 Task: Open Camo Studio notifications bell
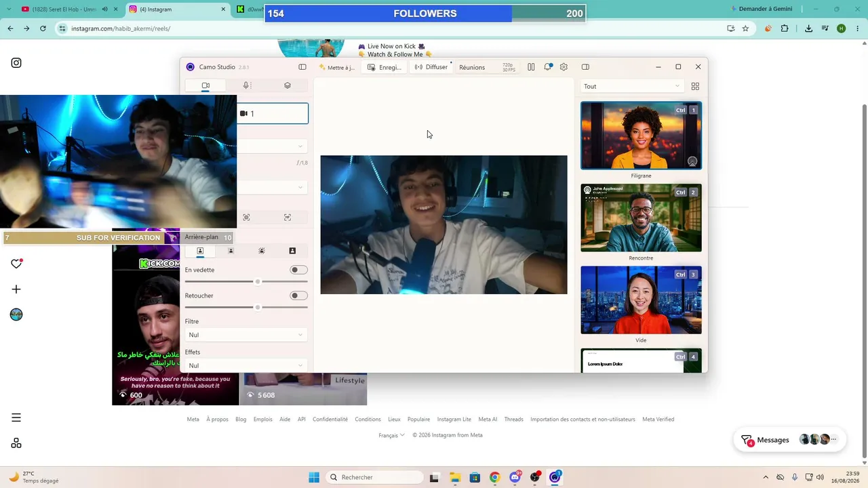547,67
